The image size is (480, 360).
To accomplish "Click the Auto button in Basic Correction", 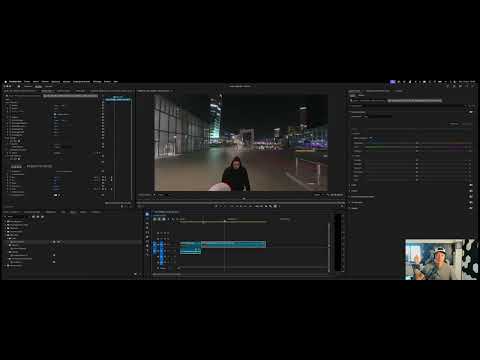I will 453,124.
